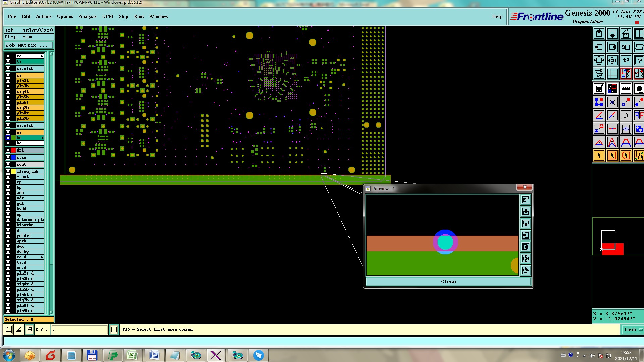Click the grid display icon
Viewport: 644px width, 362px height.
(x=612, y=74)
